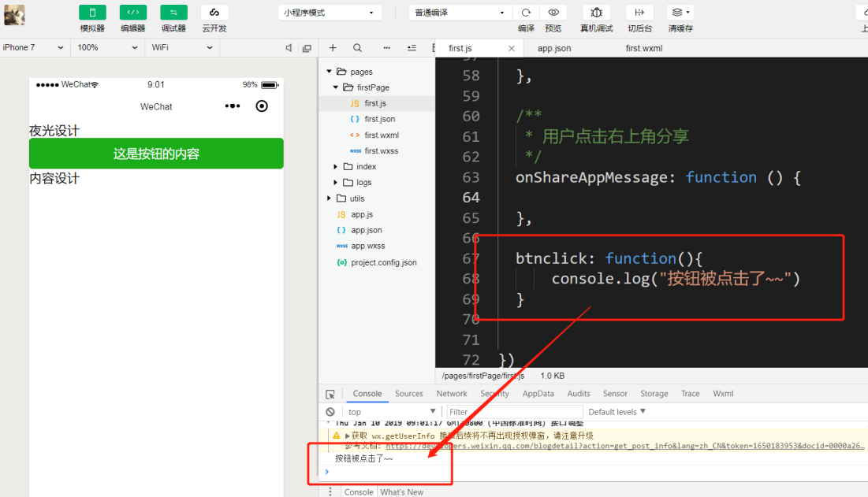Open the Default levels dropdown
Image resolution: width=868 pixels, height=497 pixels.
click(x=617, y=412)
